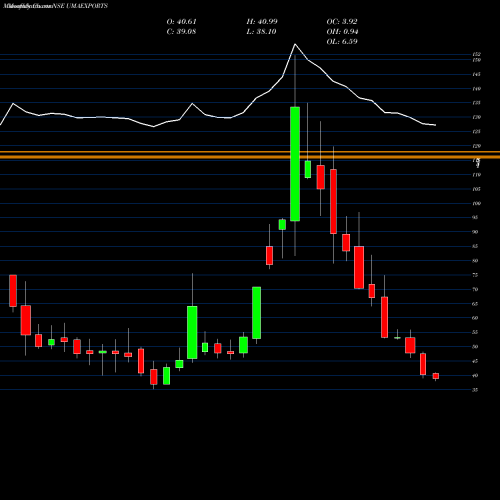Click the 90 price axis label
This screenshot has width=500, height=500.
coord(475,232)
